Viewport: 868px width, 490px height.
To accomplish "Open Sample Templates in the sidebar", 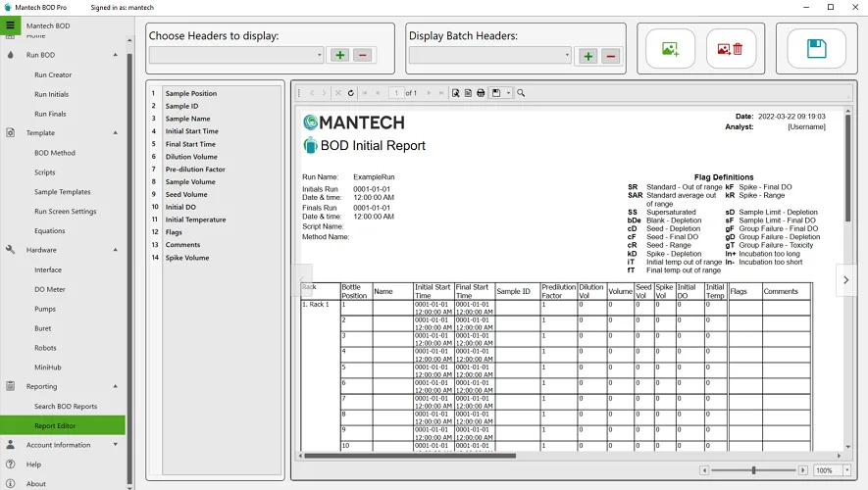I will tap(63, 192).
